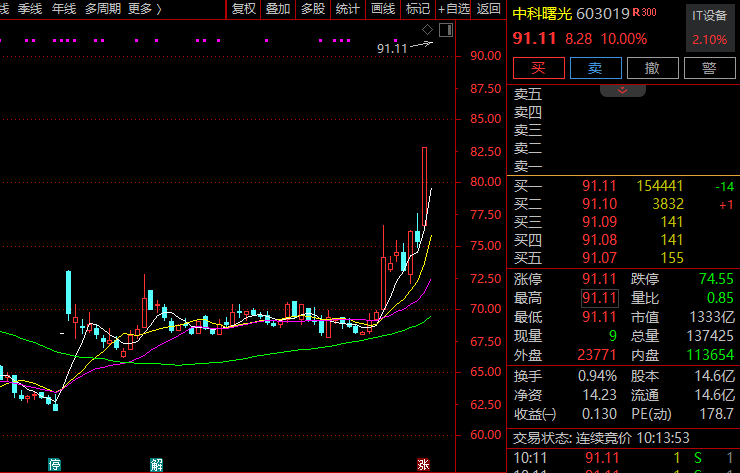Click the stock code 603019
The image size is (740, 473).
click(x=603, y=14)
